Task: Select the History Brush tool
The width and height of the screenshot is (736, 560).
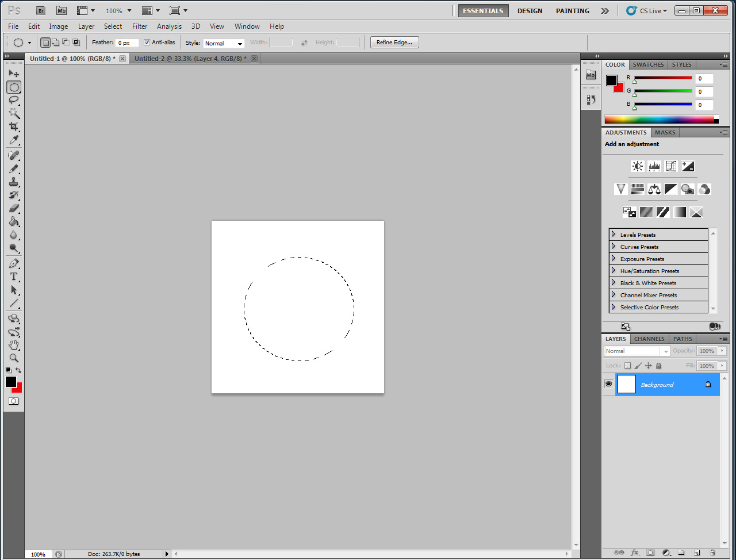Action: click(x=14, y=195)
